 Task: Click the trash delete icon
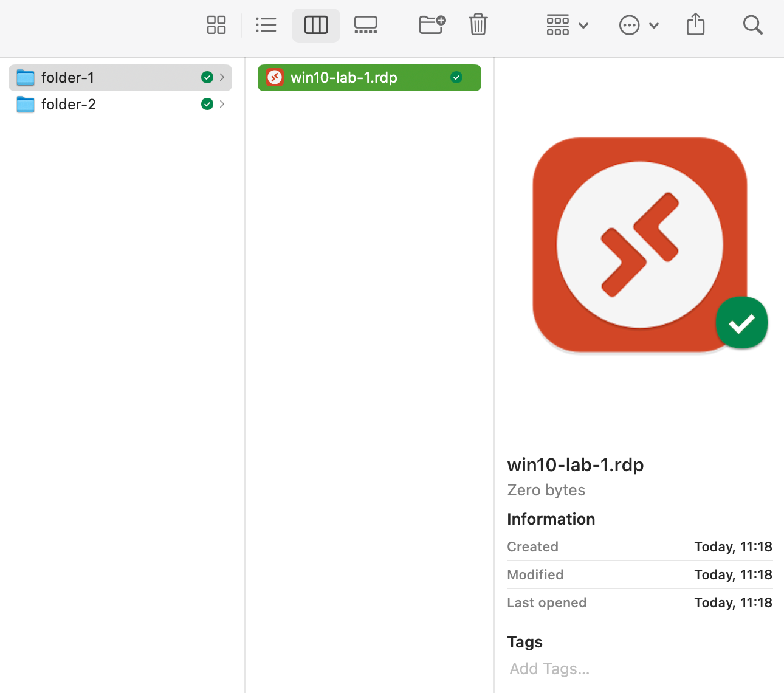tap(478, 25)
